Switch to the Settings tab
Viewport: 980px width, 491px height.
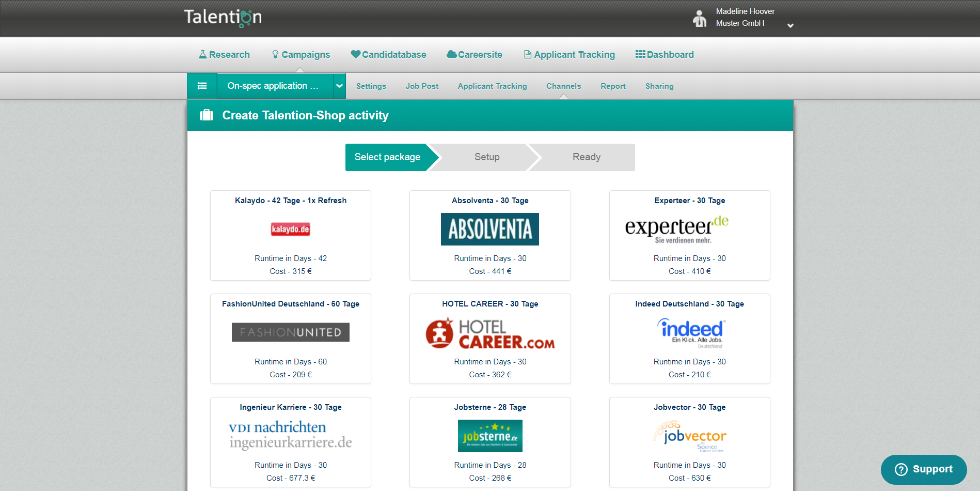(x=371, y=86)
